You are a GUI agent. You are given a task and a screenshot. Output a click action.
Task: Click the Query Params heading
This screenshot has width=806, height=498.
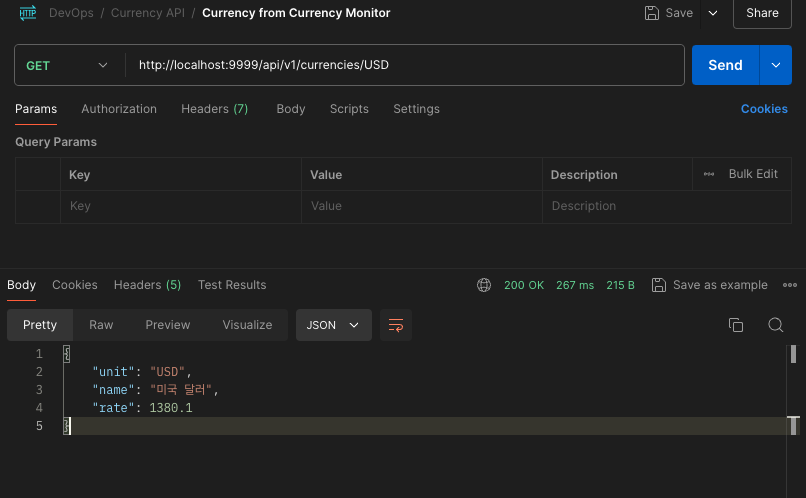[x=56, y=142]
